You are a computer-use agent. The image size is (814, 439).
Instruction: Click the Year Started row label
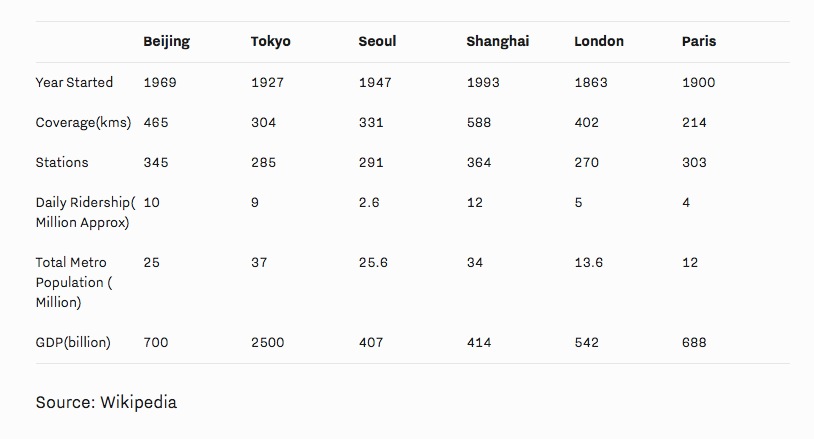point(74,82)
